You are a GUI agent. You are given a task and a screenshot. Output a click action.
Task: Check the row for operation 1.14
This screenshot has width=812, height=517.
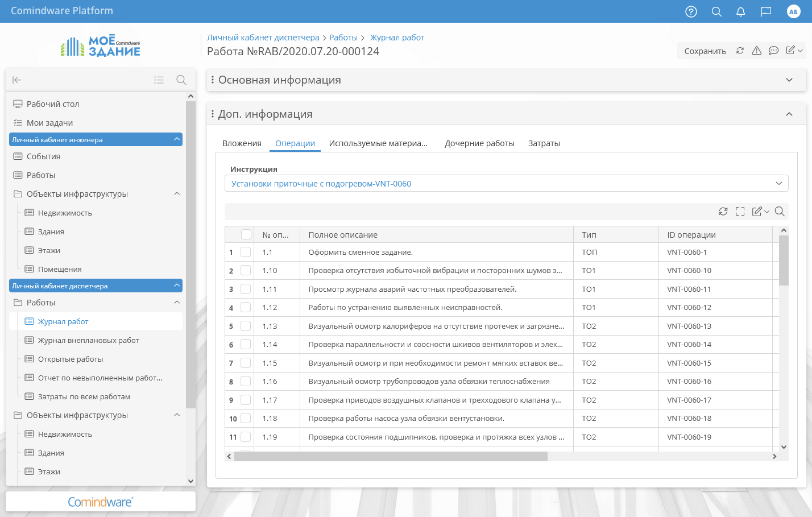pos(246,344)
